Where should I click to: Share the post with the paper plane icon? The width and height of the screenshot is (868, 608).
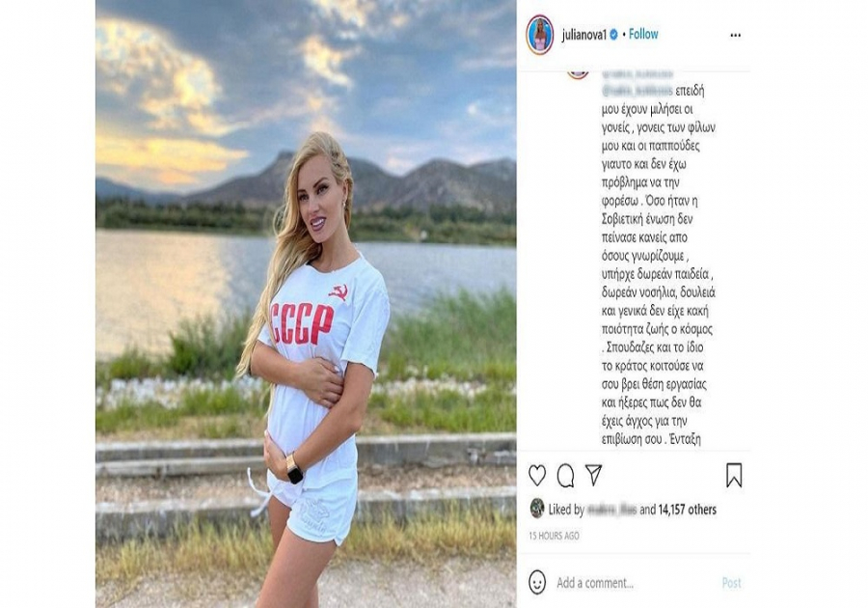pos(593,475)
